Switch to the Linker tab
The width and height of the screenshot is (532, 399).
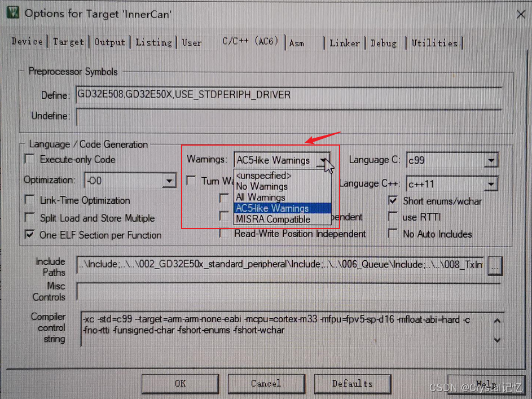tap(345, 42)
